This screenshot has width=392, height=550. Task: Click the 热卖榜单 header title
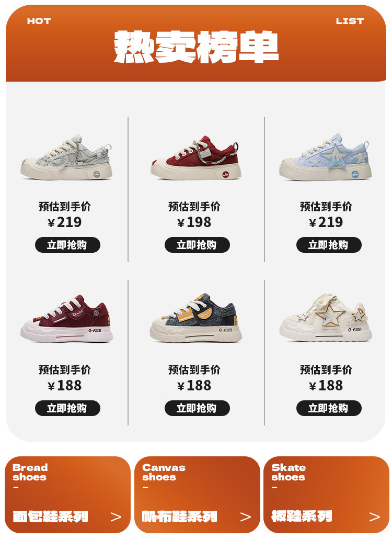coord(196,47)
